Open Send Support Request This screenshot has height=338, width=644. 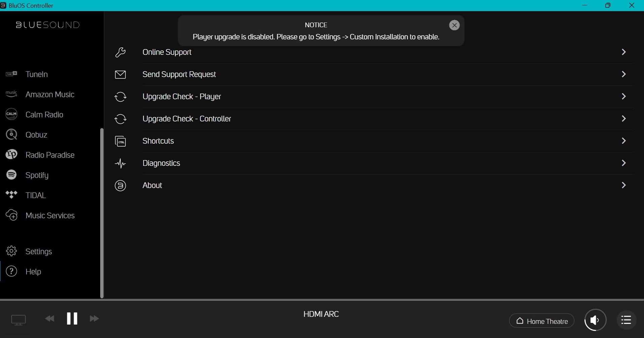coord(179,74)
